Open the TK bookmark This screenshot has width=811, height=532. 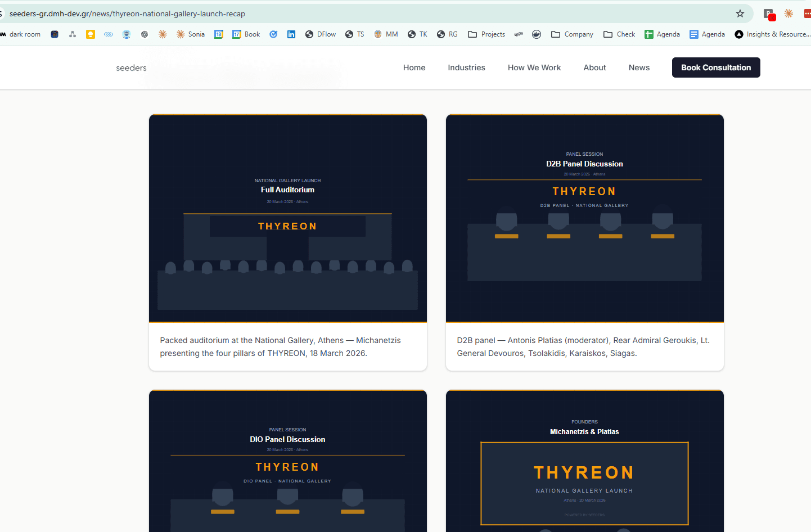[417, 34]
